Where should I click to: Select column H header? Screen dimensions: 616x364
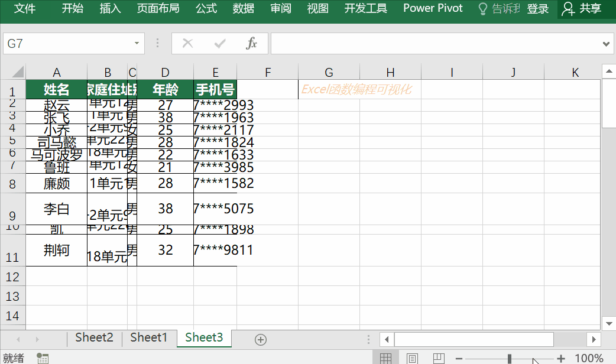pos(390,72)
